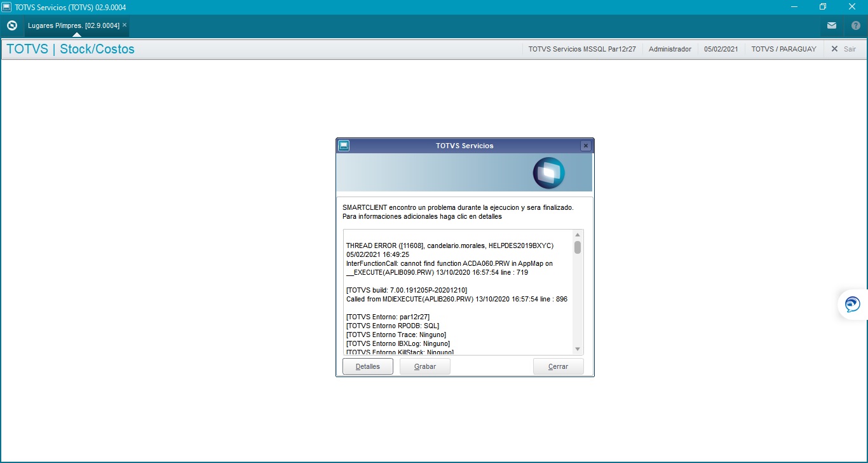
Task: Click the Grabar button
Action: tap(425, 366)
